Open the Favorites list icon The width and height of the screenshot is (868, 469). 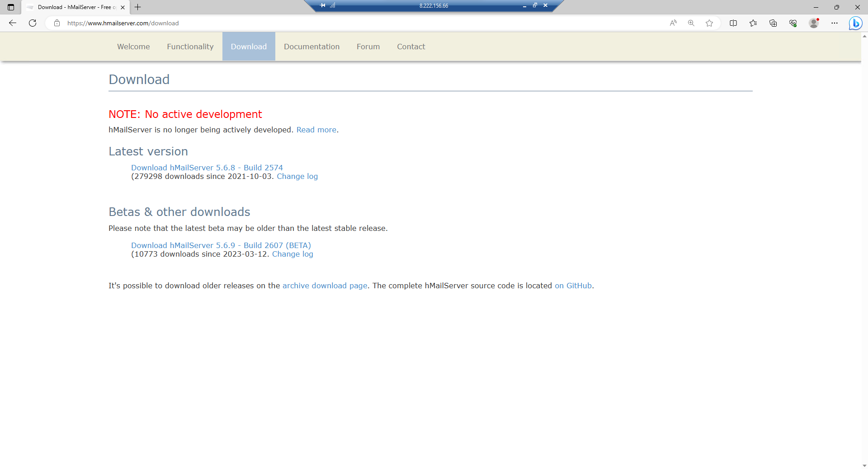tap(753, 23)
